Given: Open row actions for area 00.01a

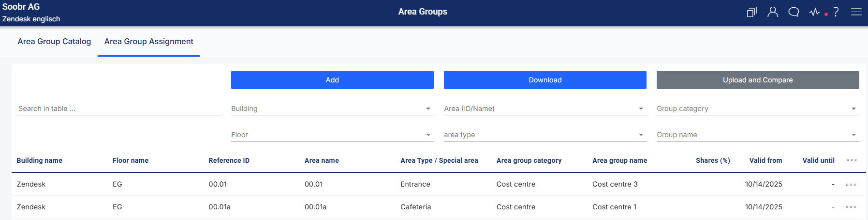Looking at the screenshot, I should 851,207.
